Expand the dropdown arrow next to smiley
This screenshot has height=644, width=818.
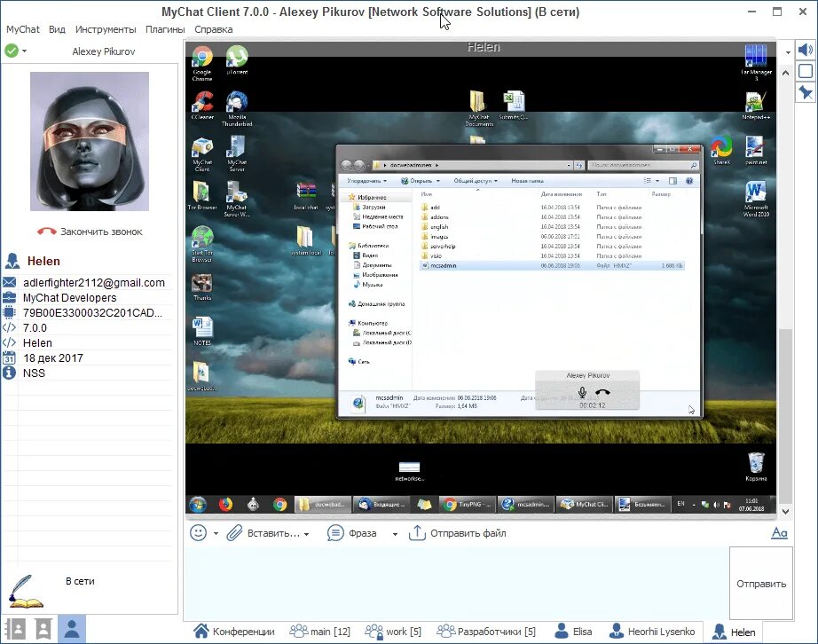pyautogui.click(x=216, y=533)
